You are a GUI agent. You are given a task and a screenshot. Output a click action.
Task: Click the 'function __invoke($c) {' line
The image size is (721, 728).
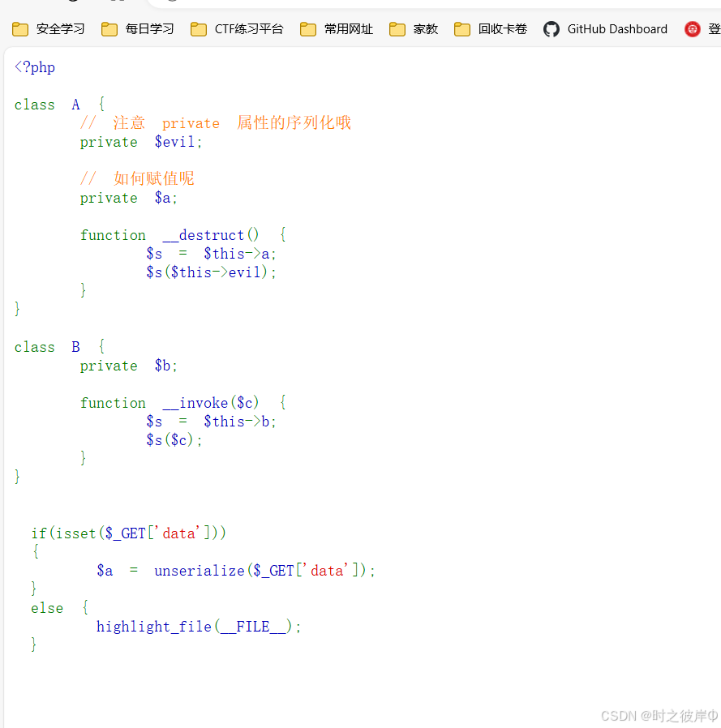(x=183, y=403)
